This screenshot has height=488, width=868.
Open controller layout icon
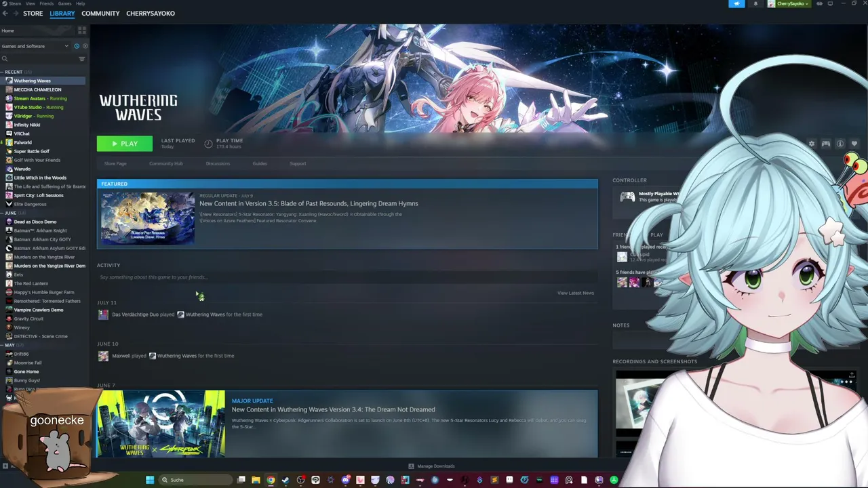(826, 144)
